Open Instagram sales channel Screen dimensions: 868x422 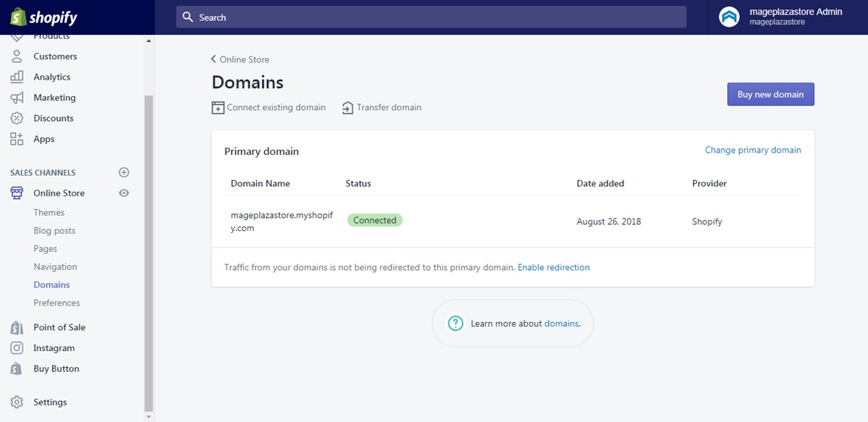(x=54, y=348)
